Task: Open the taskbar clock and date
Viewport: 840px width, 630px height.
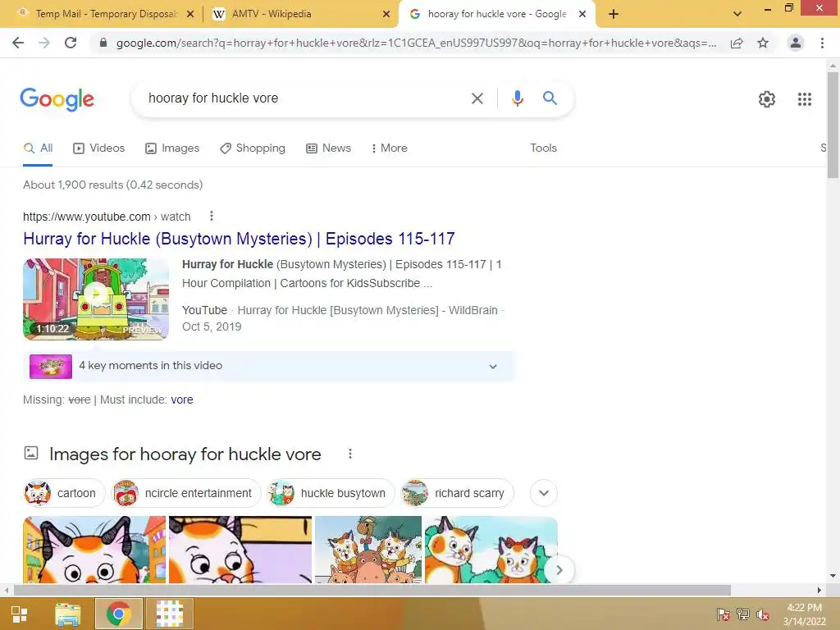Action: click(x=804, y=614)
